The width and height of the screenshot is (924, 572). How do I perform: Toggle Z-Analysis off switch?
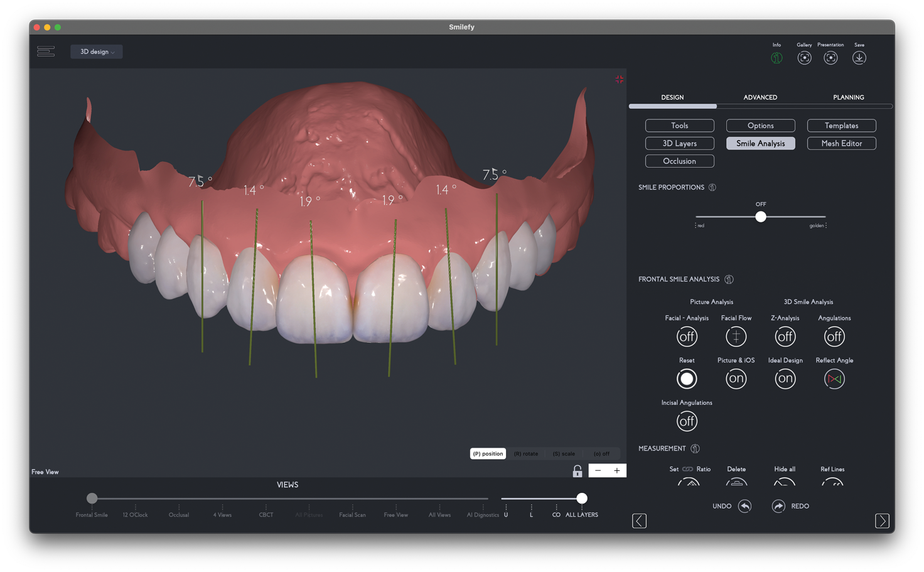785,337
